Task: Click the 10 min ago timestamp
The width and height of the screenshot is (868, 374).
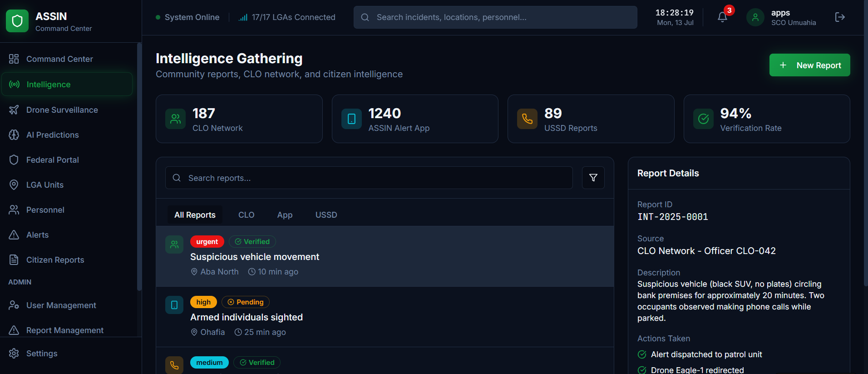Action: click(x=278, y=272)
